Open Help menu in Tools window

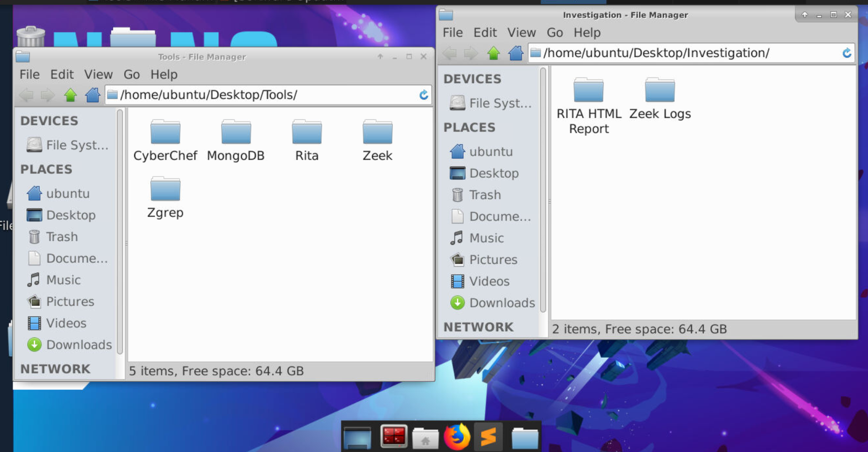164,74
